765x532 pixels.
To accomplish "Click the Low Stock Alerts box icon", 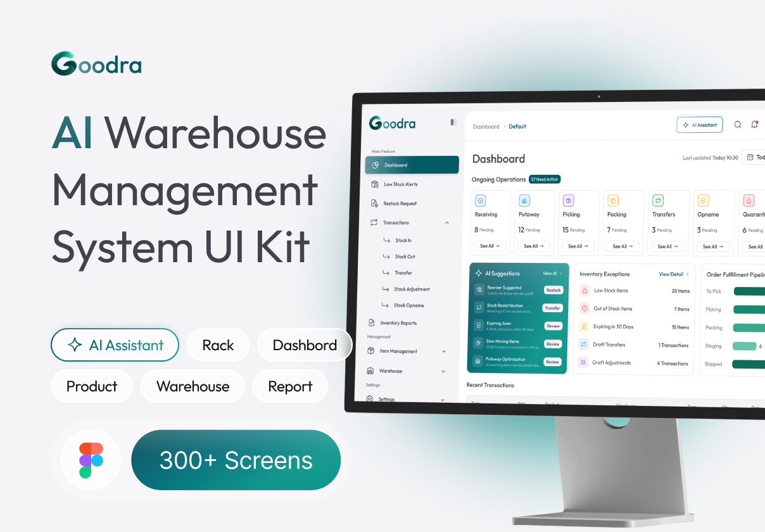I will pyautogui.click(x=374, y=184).
